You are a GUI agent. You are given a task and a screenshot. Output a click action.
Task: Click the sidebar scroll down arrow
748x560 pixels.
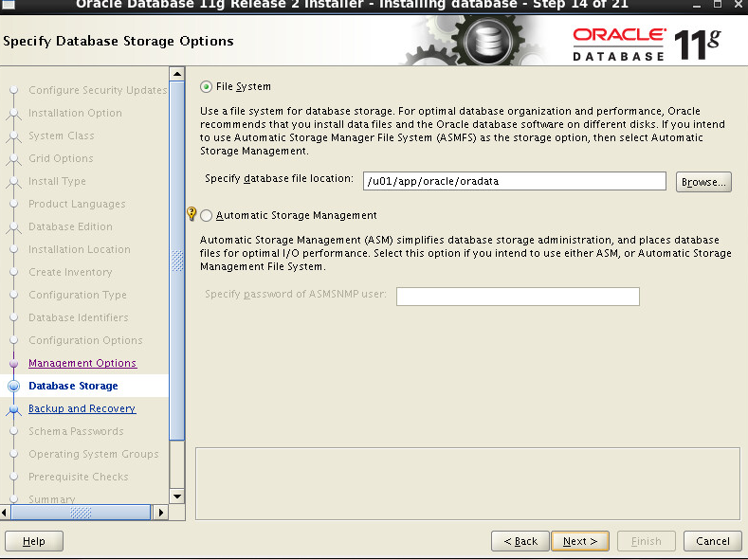pos(177,497)
